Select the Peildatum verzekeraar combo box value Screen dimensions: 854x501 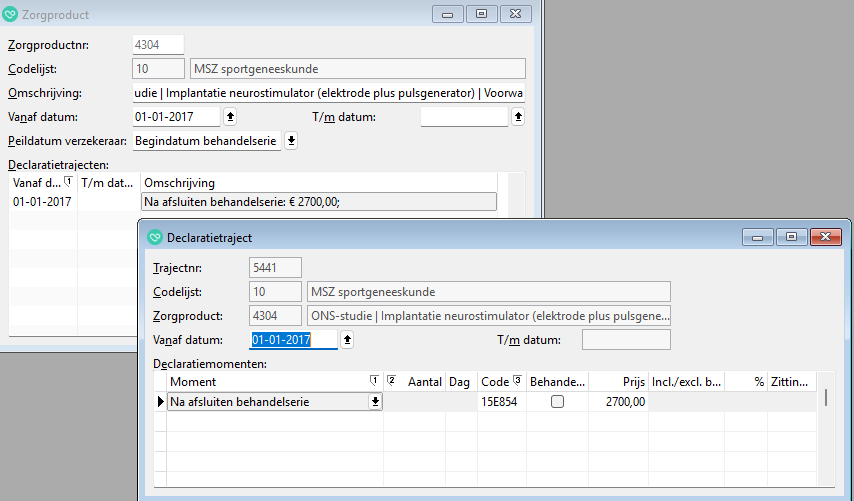point(207,140)
